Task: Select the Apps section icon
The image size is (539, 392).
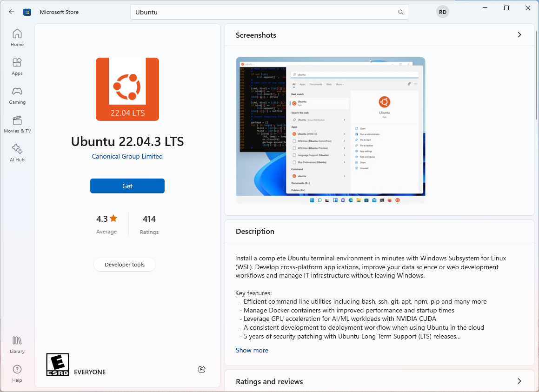Action: pos(17,66)
